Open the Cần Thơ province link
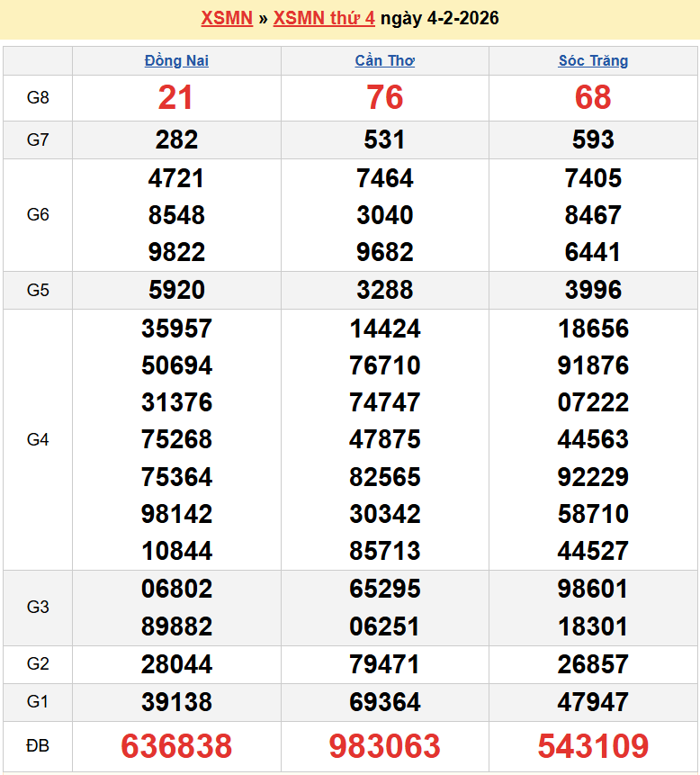The image size is (700, 775). click(x=384, y=61)
